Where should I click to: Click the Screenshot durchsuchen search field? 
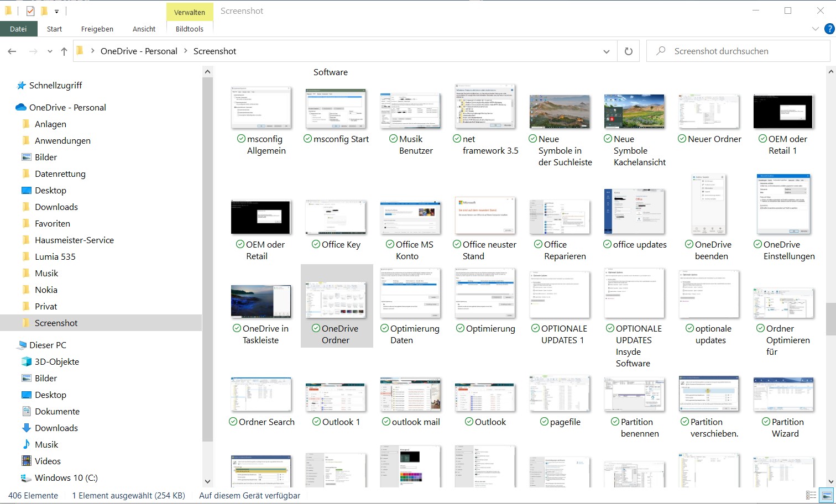(x=738, y=51)
